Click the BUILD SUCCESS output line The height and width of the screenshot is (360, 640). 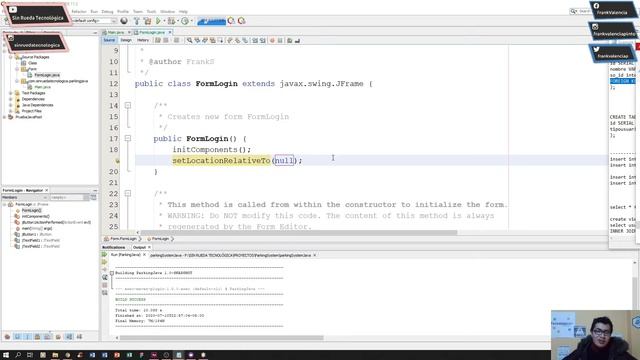(130, 300)
